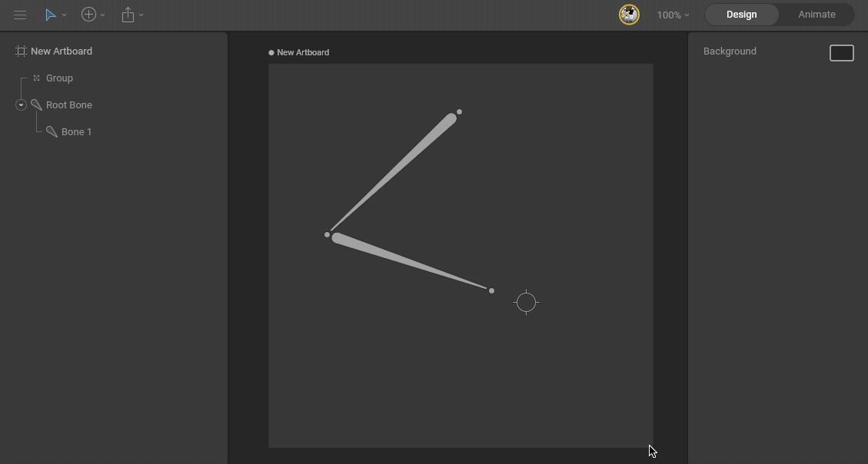Select Root Bone in hierarchy

(x=69, y=105)
